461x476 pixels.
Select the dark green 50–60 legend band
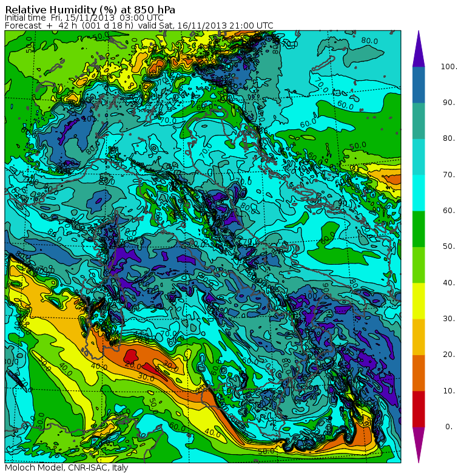419,229
